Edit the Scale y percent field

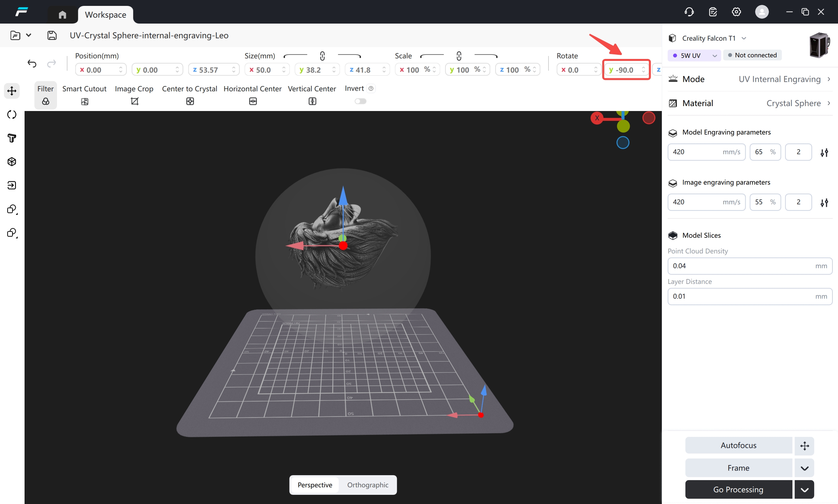tap(468, 70)
